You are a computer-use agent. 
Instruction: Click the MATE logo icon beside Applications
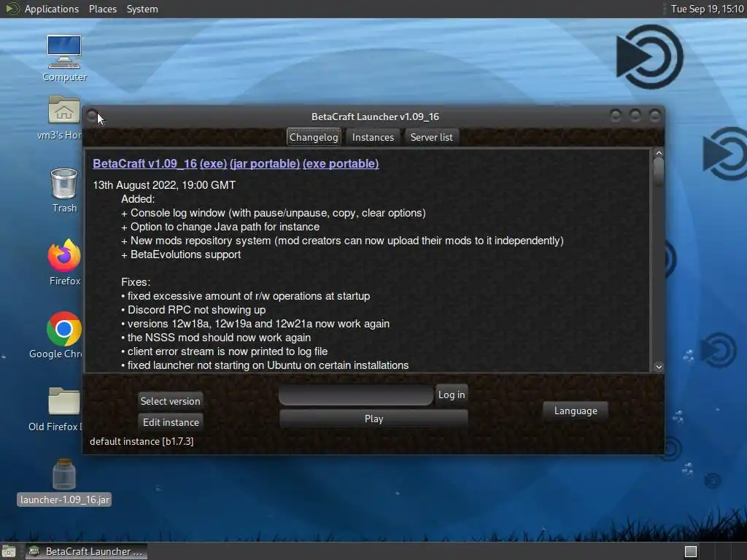[12, 9]
